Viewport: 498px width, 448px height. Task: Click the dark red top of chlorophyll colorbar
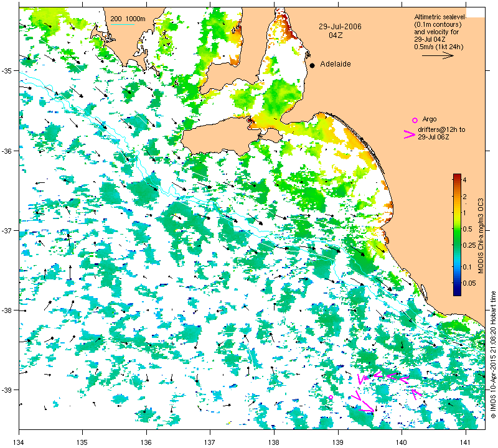pos(457,176)
